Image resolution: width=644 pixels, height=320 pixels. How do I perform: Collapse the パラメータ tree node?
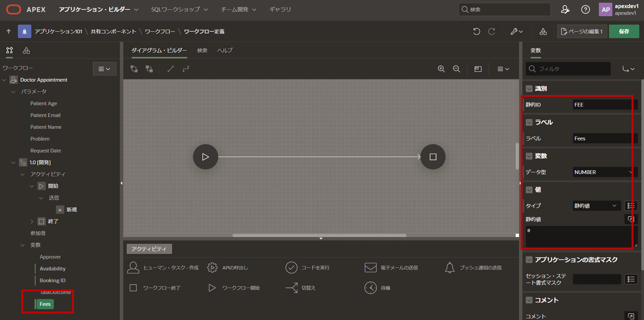[13, 92]
